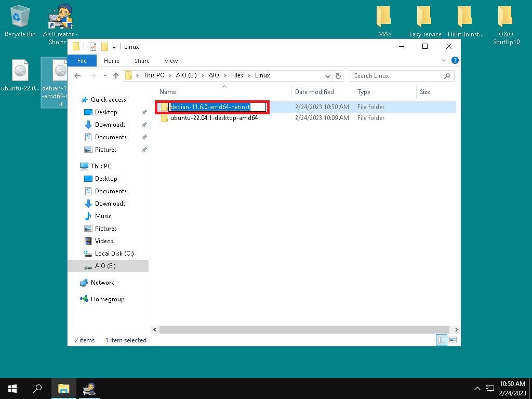Image resolution: width=532 pixels, height=399 pixels.
Task: Expand the address bar history dropdown
Action: 328,76
